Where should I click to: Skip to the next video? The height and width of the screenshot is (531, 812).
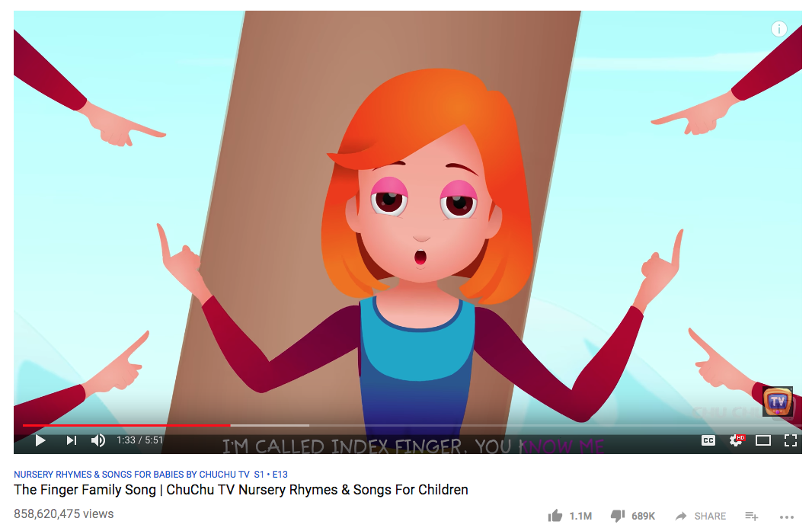72,440
